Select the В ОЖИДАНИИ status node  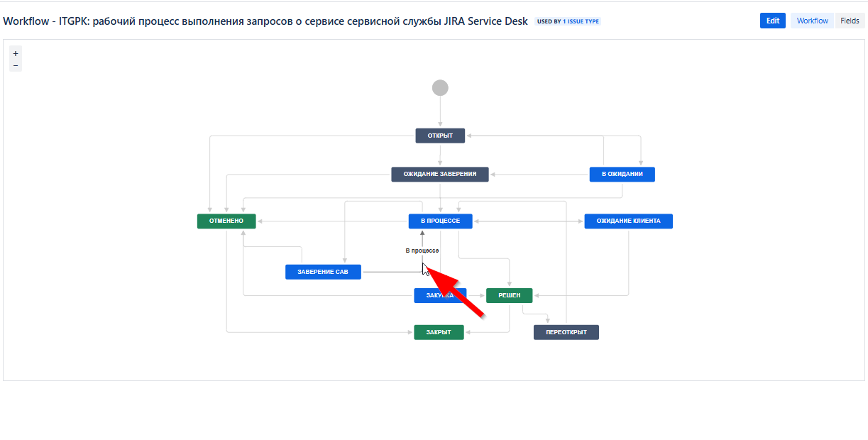tap(622, 174)
